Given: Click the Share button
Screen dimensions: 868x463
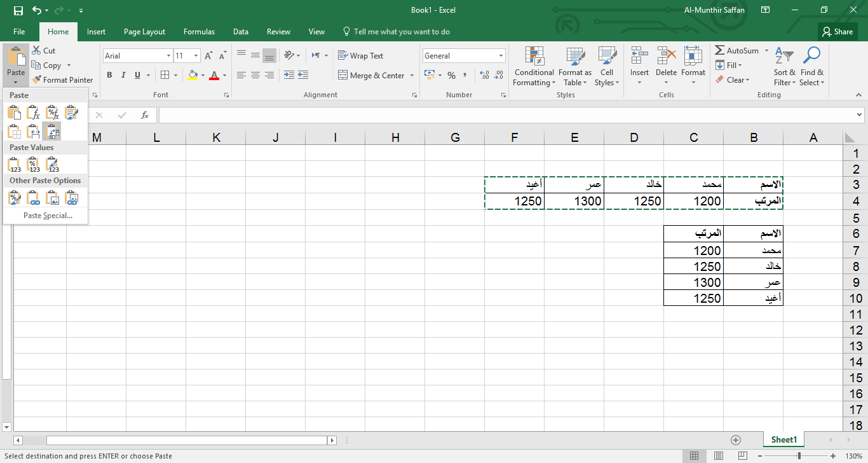Looking at the screenshot, I should click(837, 32).
